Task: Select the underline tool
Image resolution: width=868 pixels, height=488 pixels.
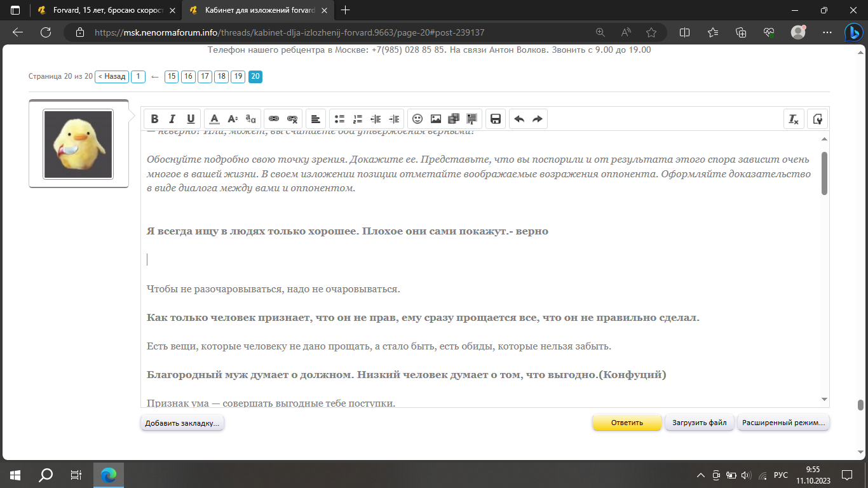Action: point(190,118)
